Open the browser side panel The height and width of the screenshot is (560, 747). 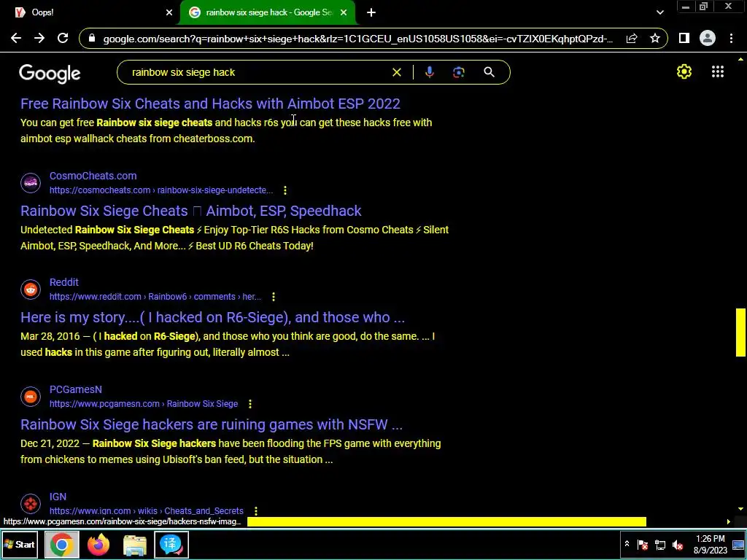coord(684,39)
